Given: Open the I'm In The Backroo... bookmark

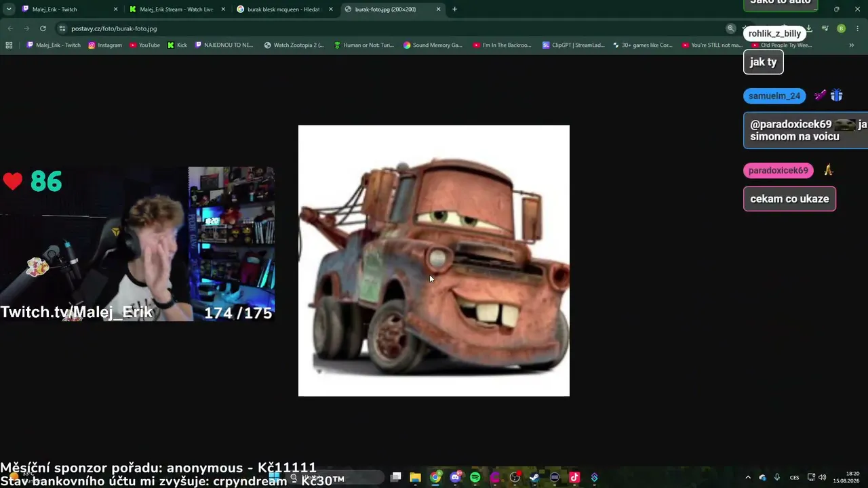Looking at the screenshot, I should 502,45.
